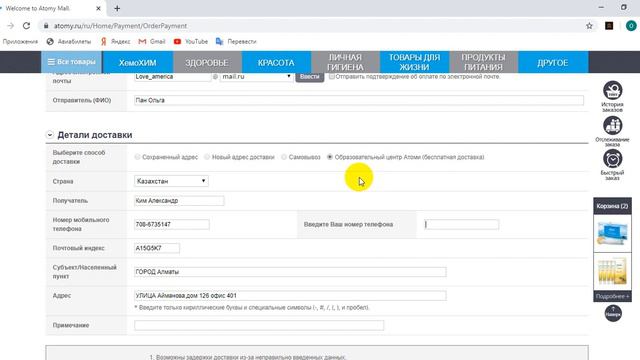Open the Chrome profile avatar
640x360 pixels.
(x=631, y=26)
